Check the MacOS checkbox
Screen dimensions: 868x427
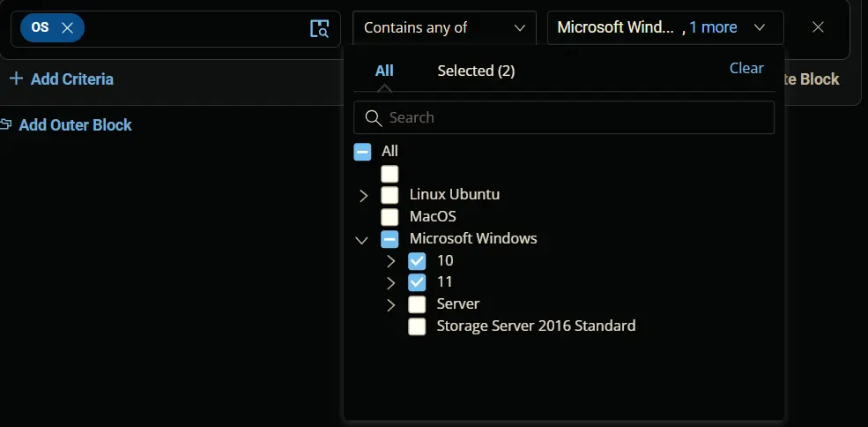pos(389,216)
